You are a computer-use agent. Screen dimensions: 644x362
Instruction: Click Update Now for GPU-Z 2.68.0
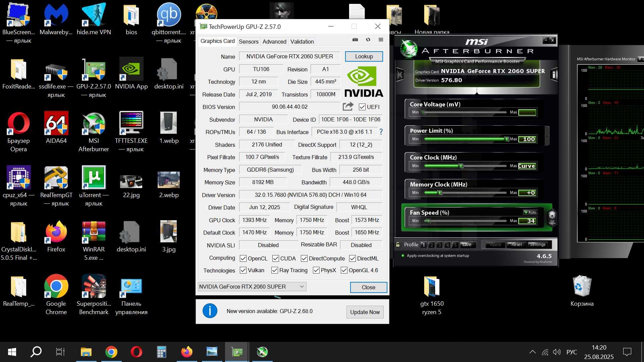[x=365, y=312]
